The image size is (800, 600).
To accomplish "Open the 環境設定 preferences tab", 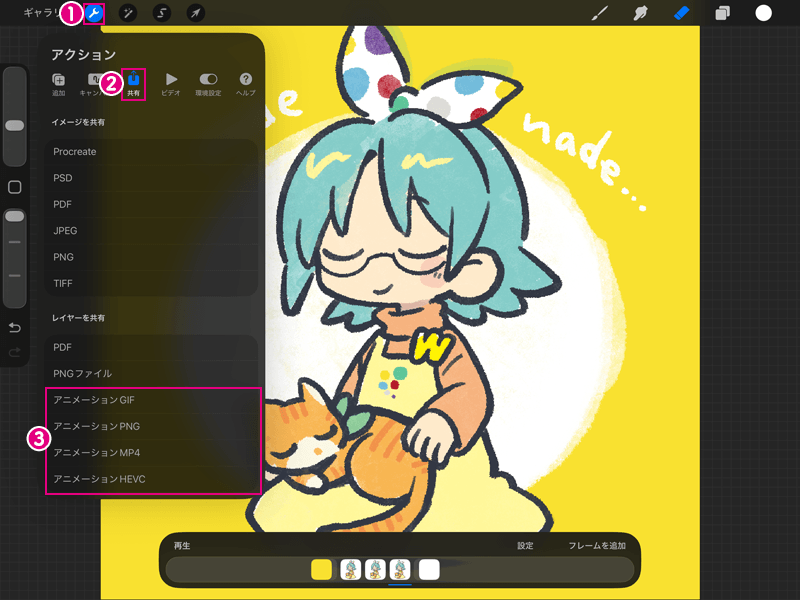I will tap(208, 85).
